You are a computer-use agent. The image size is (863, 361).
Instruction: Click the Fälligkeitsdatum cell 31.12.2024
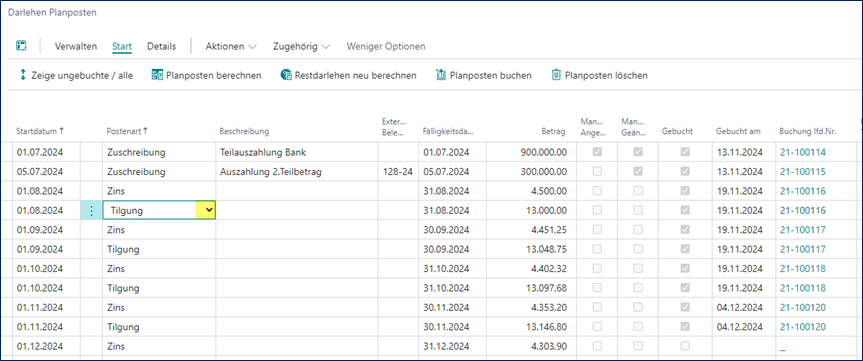[x=446, y=346]
